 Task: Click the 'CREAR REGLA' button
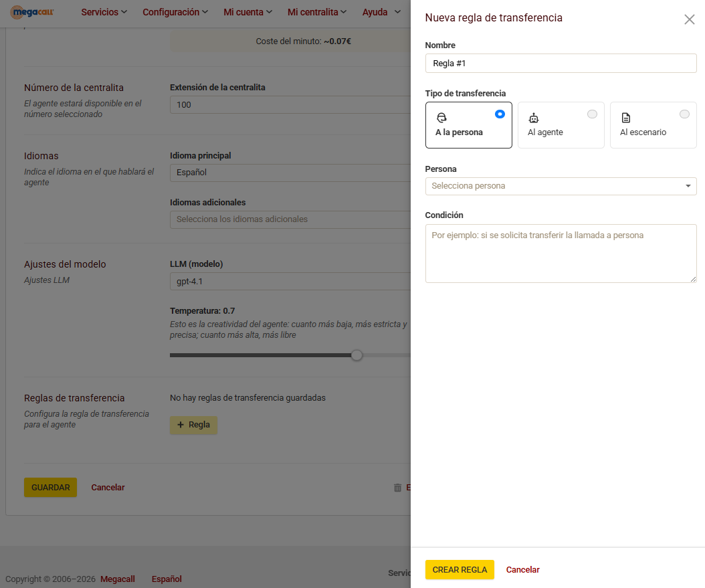460,569
